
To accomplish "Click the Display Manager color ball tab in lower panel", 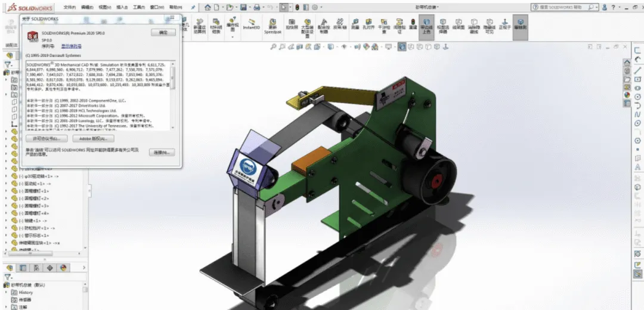I will click(x=63, y=268).
